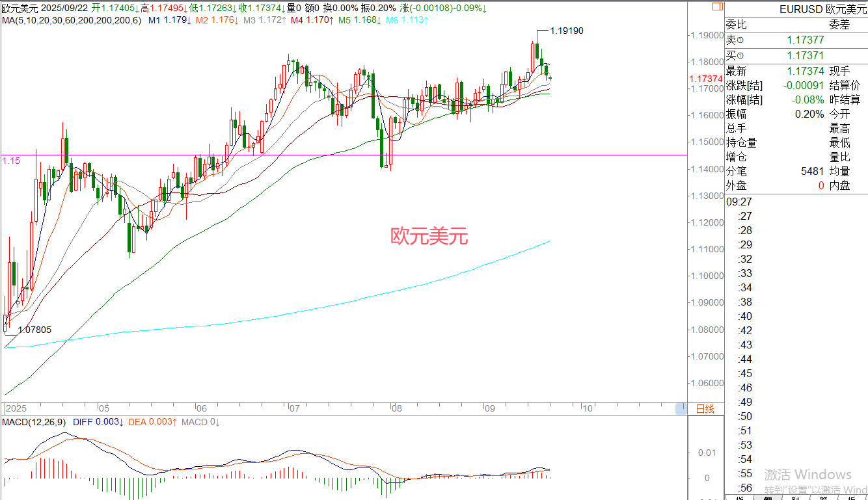The height and width of the screenshot is (500, 868).
Task: Click the 1.07805 low price marker
Action: pyautogui.click(x=34, y=330)
